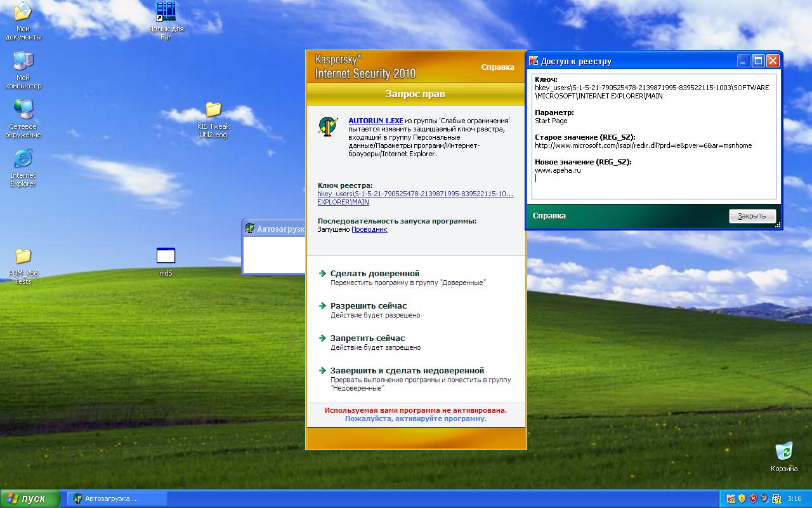The image size is (812, 508).
Task: Open the Мои документы desktop folder
Action: 23,21
